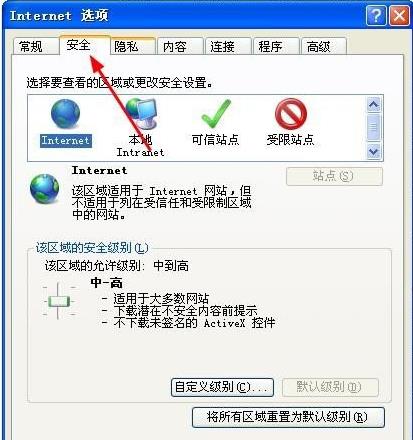The height and width of the screenshot is (440, 413).
Task: Choose the 受限站点 red prohibited icon
Action: [x=291, y=113]
